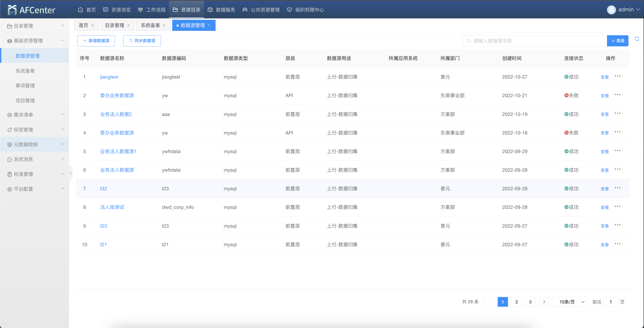The width and height of the screenshot is (644, 328).
Task: Expand the 标准管理 sidebar menu
Action: (x=35, y=174)
